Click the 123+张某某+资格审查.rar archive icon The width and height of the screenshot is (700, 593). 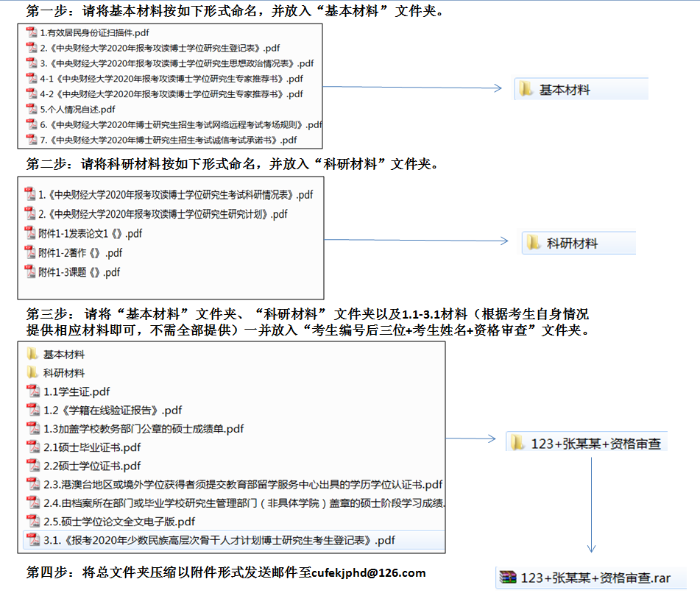tap(507, 578)
